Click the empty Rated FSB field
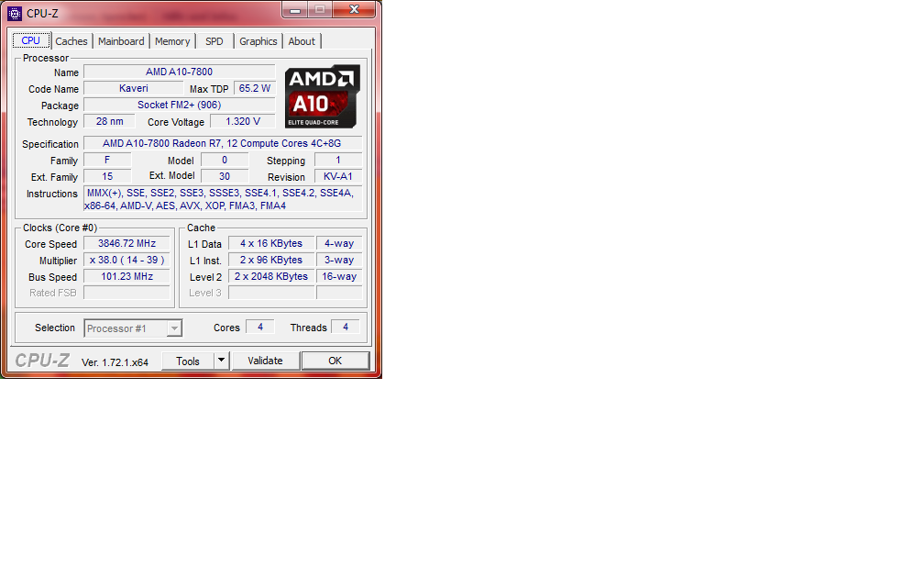The image size is (924, 578). [x=126, y=293]
